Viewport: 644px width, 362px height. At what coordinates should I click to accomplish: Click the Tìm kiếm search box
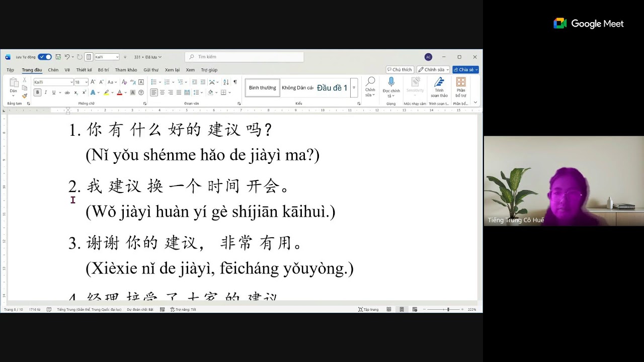[244, 57]
